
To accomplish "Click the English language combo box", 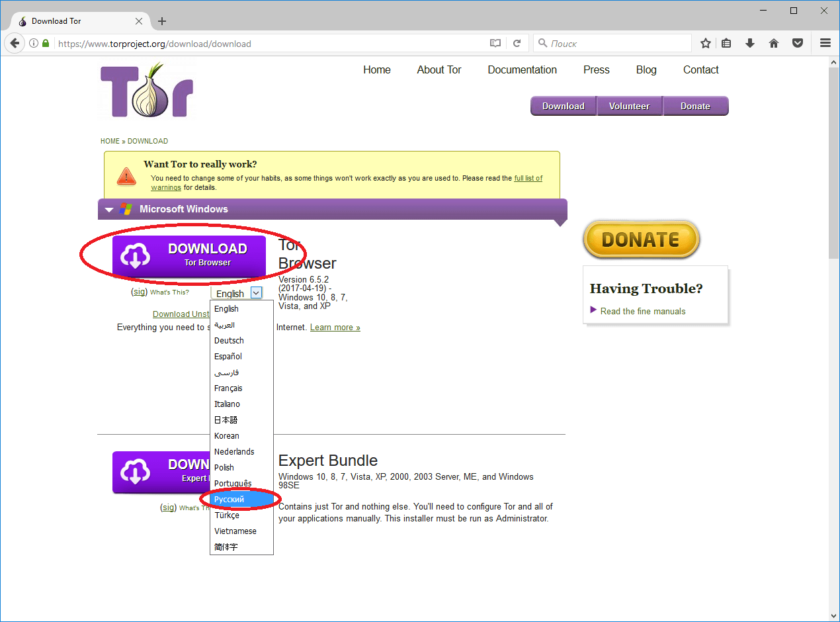I will [237, 293].
